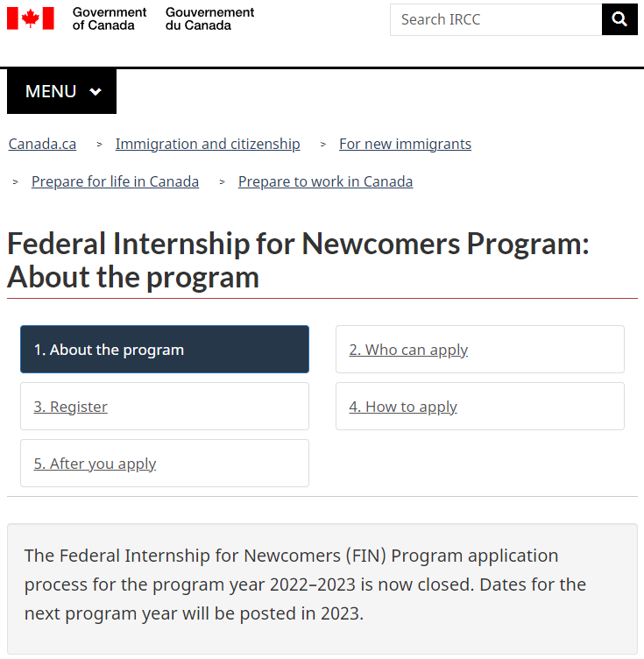The height and width of the screenshot is (659, 644).
Task: Click the FIN Program closed notice box
Action: [322, 589]
